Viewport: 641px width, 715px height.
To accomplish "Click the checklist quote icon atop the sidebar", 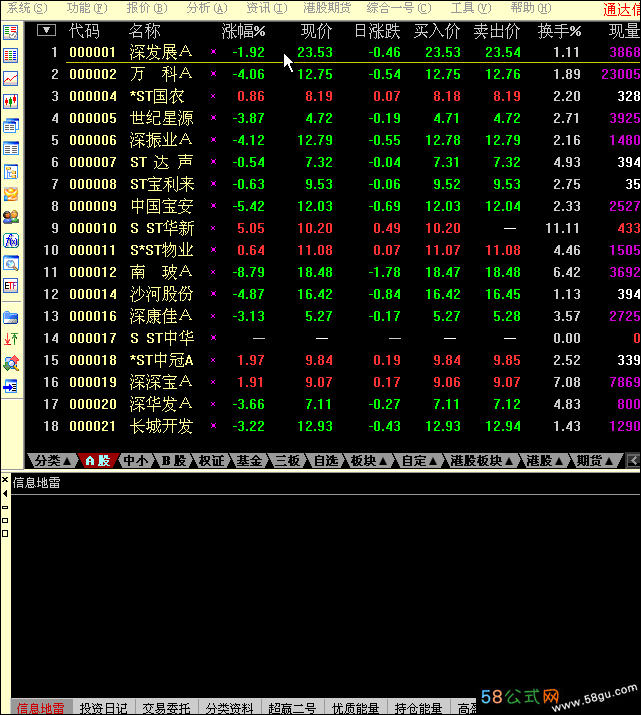I will pyautogui.click(x=10, y=32).
